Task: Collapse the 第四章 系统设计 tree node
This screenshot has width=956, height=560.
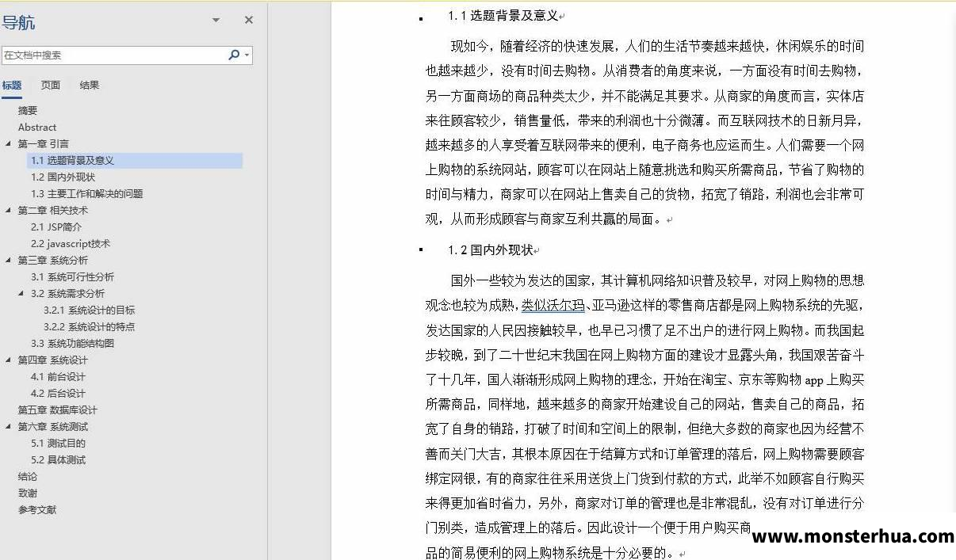Action: [9, 360]
